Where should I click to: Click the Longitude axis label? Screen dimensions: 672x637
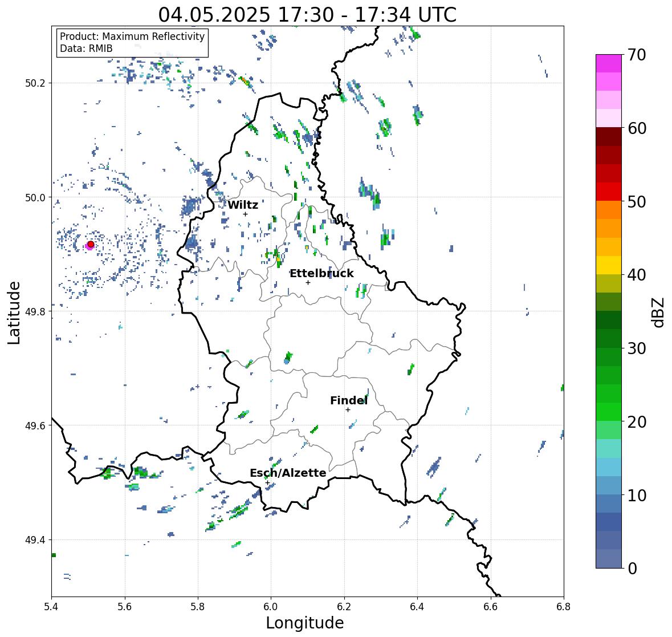coord(305,623)
